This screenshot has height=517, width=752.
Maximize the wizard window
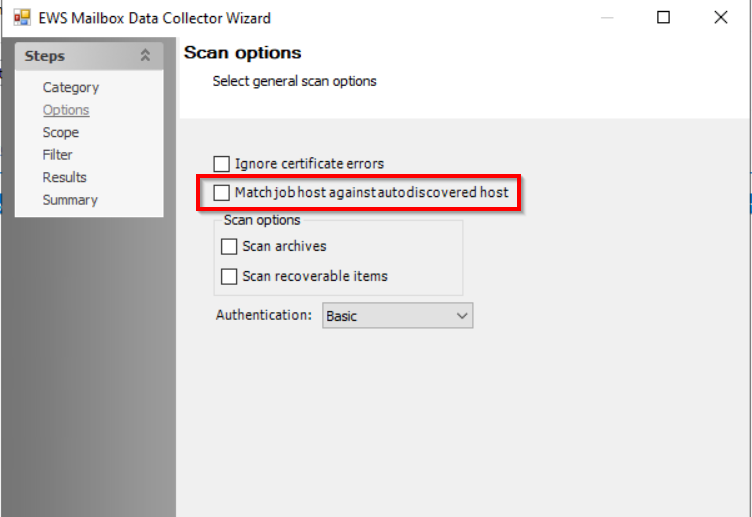663,18
